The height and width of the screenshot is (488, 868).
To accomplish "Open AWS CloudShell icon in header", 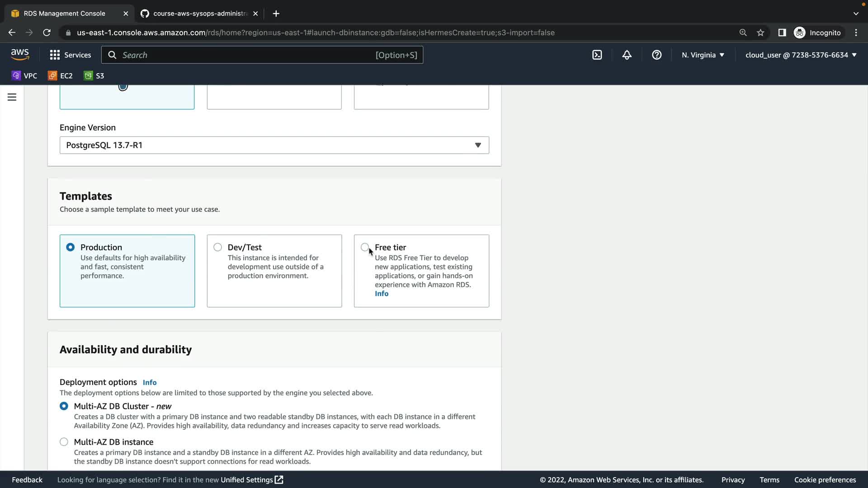I will pos(597,55).
